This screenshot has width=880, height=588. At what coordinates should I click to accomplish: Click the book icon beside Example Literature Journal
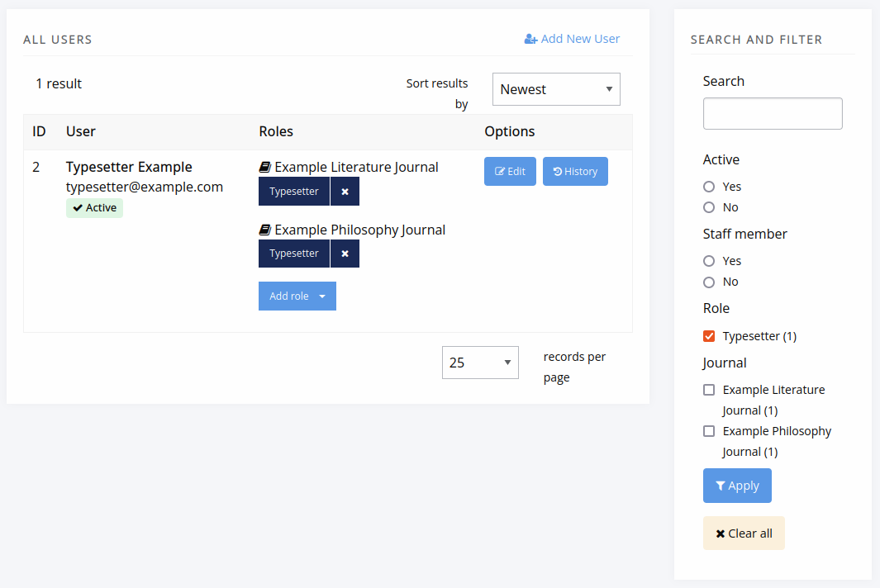click(265, 168)
